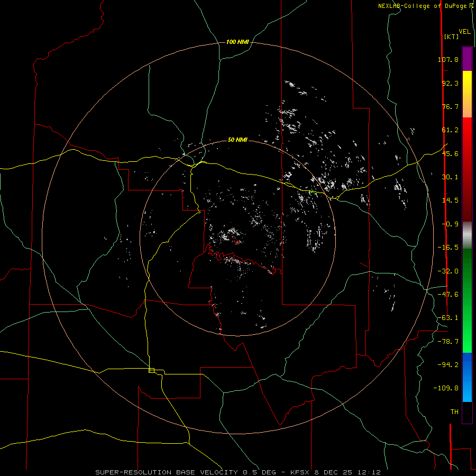Click the -63.1 legend value
Screen dimensions: 476x476
click(448, 318)
